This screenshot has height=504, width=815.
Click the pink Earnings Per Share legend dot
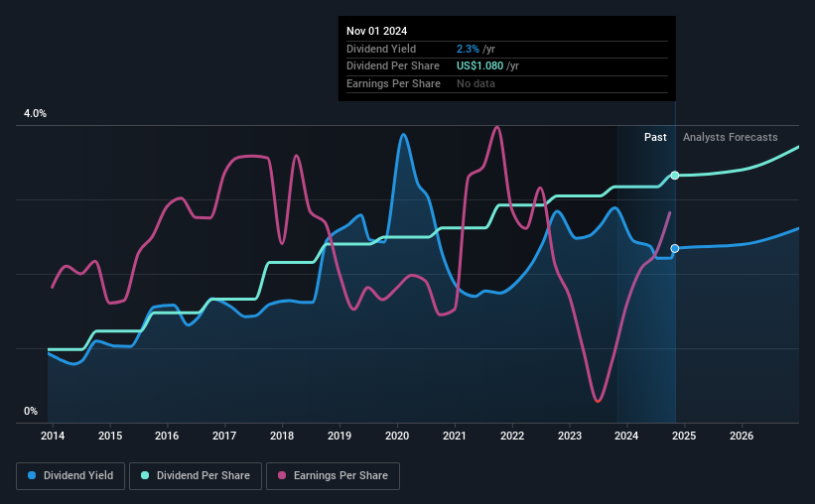[282, 475]
